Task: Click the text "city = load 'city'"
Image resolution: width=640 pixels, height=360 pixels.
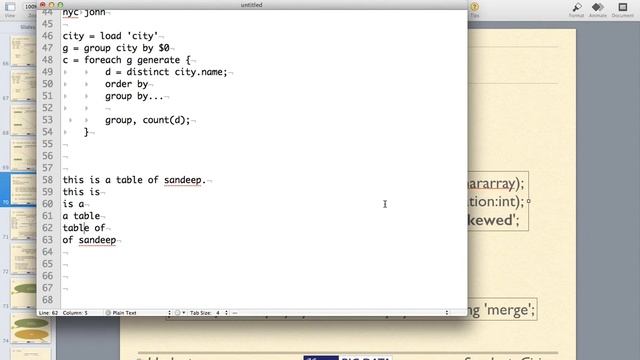Action: 110,36
